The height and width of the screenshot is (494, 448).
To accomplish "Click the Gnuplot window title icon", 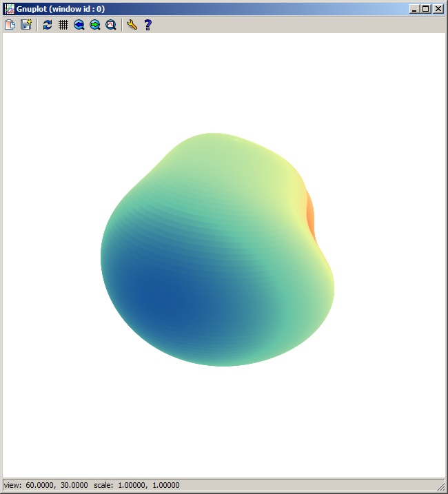I will coord(10,9).
